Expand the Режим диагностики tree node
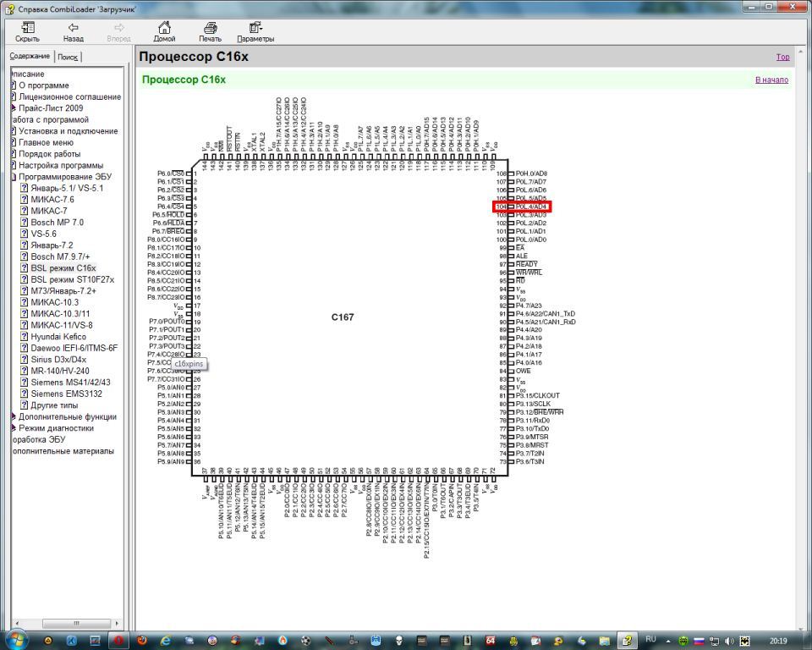The image size is (812, 650). pos(14,428)
